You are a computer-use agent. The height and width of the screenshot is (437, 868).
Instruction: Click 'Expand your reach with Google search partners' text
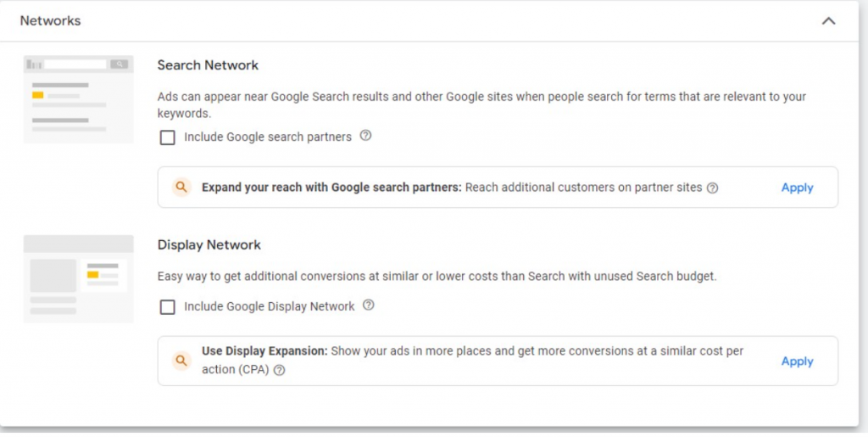coord(331,188)
